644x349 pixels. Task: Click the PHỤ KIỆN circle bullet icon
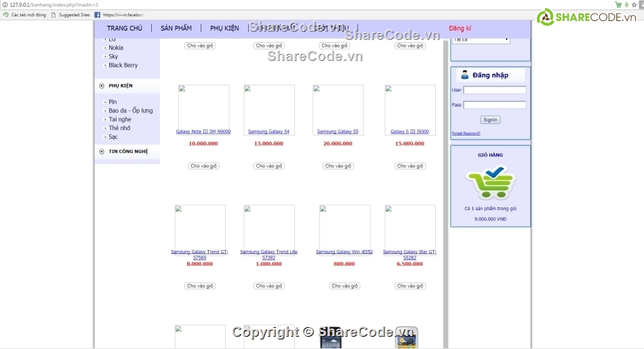click(102, 86)
